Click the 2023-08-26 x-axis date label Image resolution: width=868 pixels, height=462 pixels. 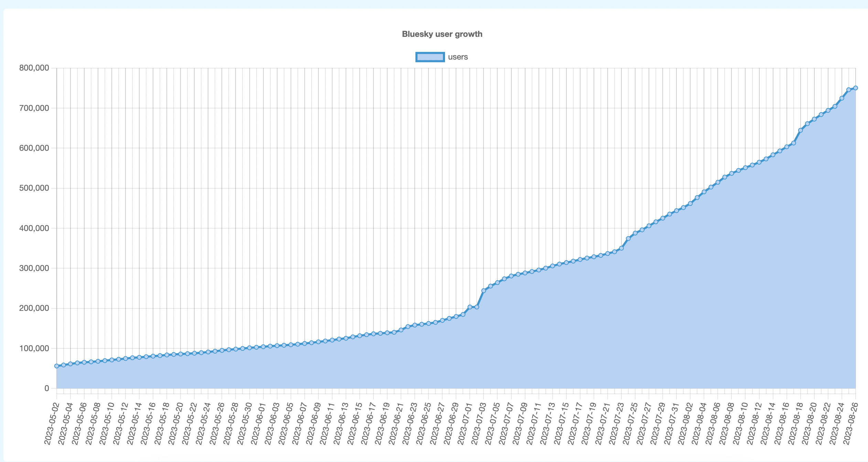point(850,423)
